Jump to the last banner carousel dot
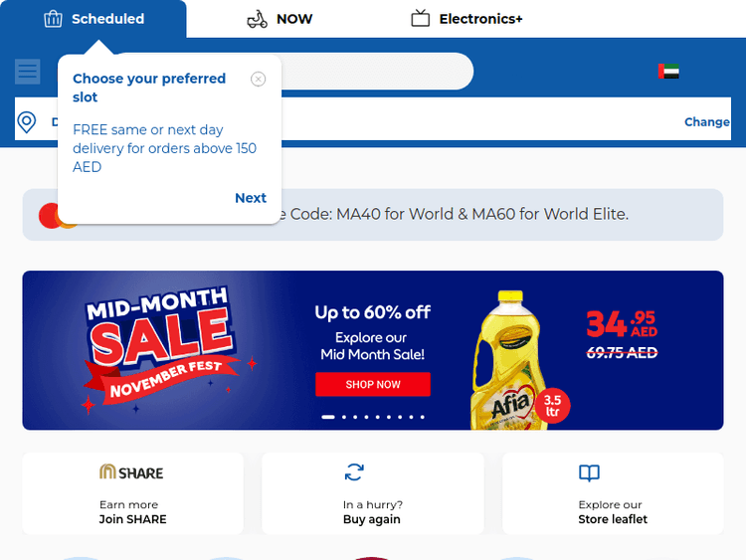Screen dimensions: 746x560 (423, 418)
